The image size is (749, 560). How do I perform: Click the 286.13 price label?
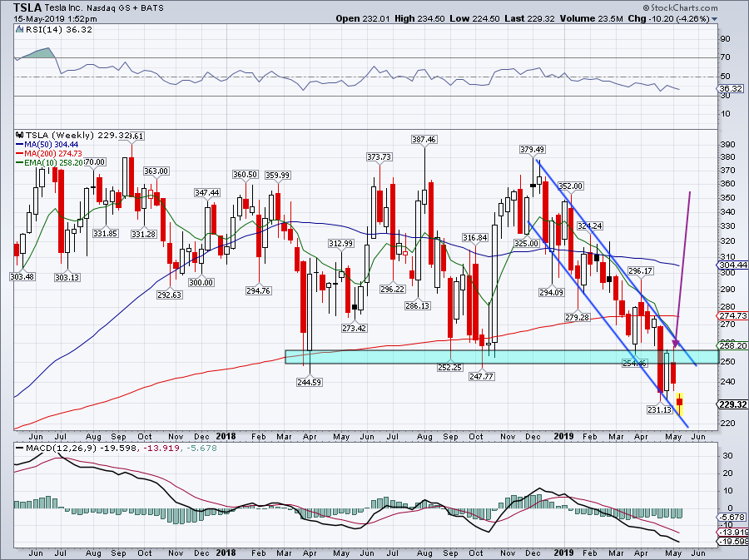[417, 305]
